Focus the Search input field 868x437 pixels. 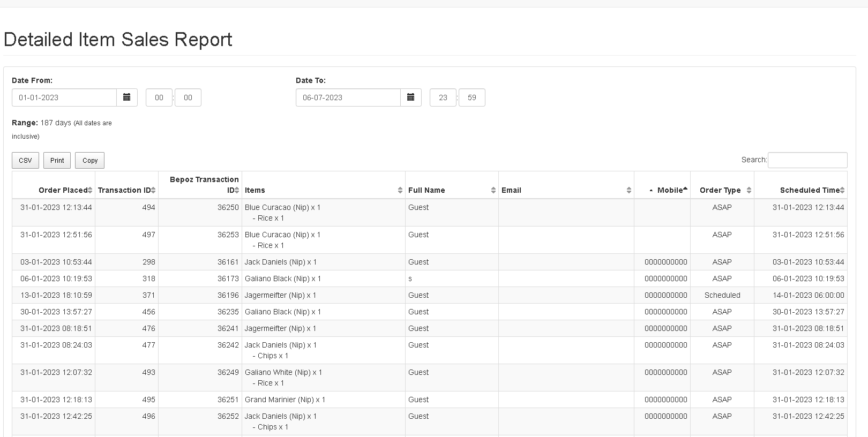click(x=807, y=160)
